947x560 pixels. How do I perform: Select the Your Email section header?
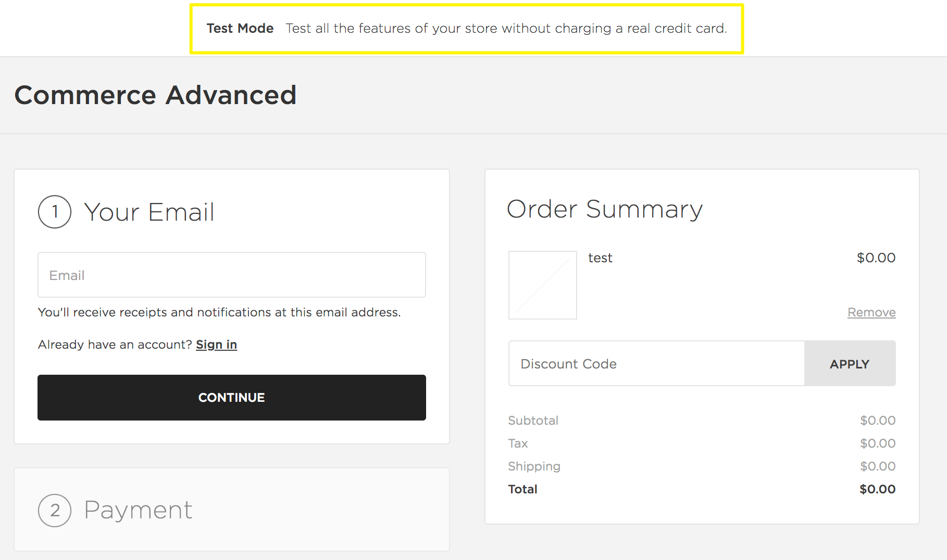coord(149,212)
